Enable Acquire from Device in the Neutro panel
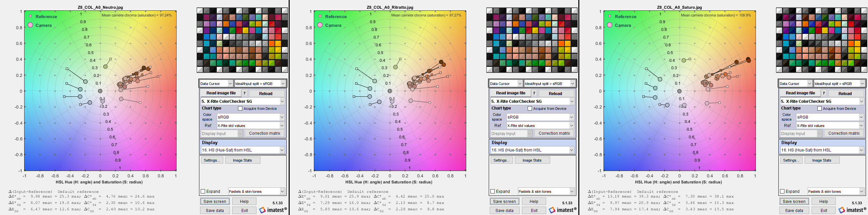The height and width of the screenshot is (215, 868). (x=240, y=109)
